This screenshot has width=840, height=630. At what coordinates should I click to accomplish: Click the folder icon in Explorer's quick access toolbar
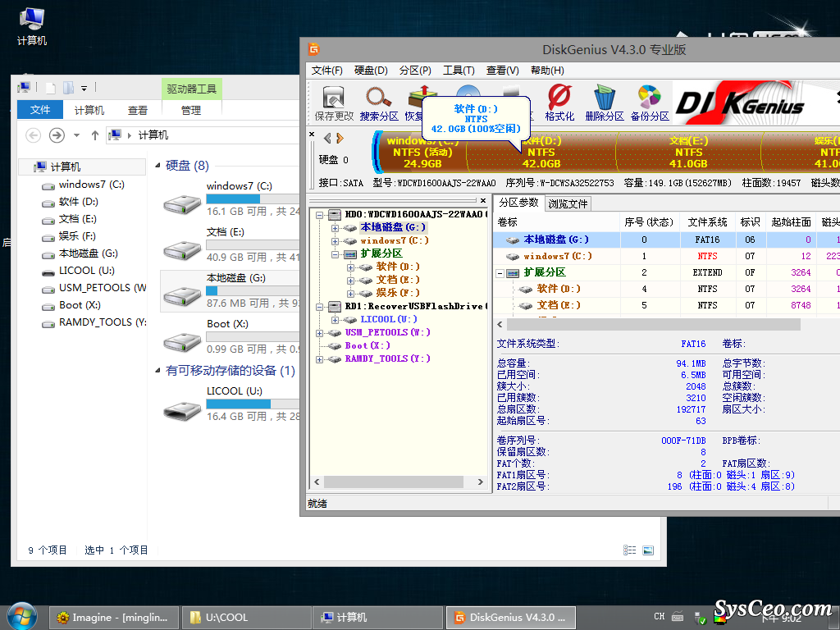tap(68, 88)
